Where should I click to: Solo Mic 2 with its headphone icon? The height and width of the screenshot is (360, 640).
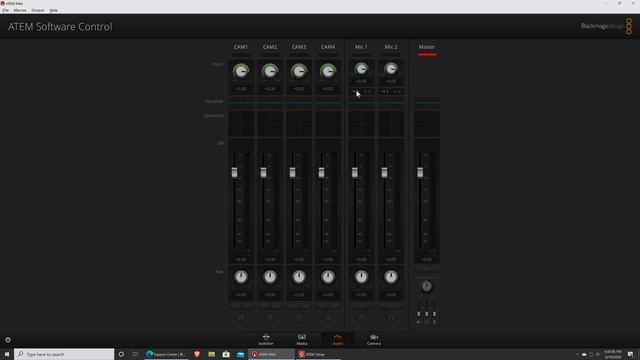pos(391,317)
